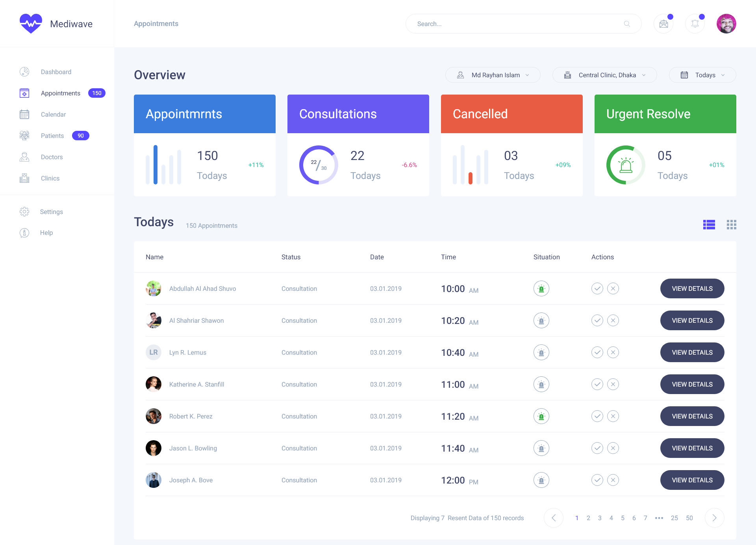Approve Al Shahriar Shawon's appointment checkmark
The width and height of the screenshot is (756, 545).
click(597, 320)
